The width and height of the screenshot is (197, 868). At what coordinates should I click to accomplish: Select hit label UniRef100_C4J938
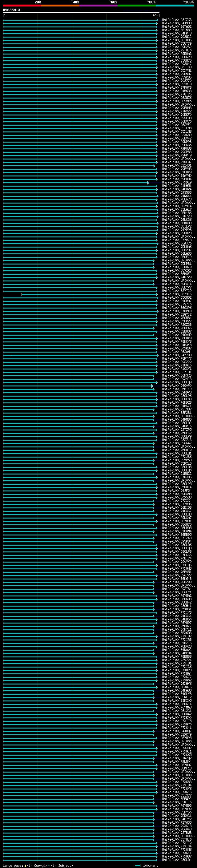[176, 23]
